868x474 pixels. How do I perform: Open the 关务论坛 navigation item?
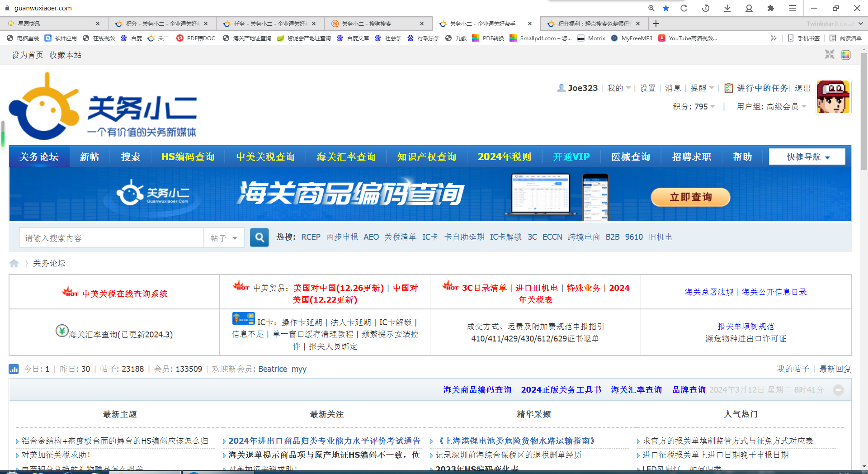(x=39, y=157)
